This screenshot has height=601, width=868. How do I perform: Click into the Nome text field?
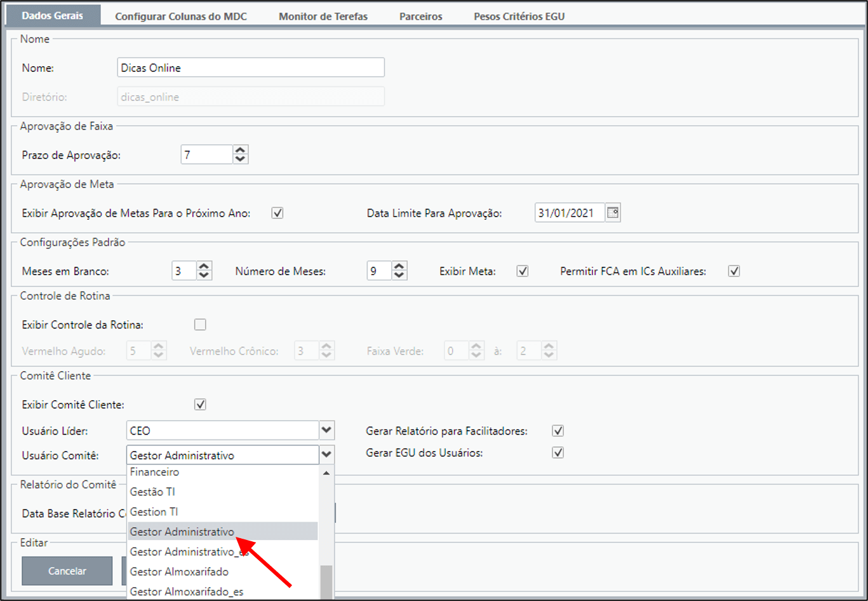point(251,68)
